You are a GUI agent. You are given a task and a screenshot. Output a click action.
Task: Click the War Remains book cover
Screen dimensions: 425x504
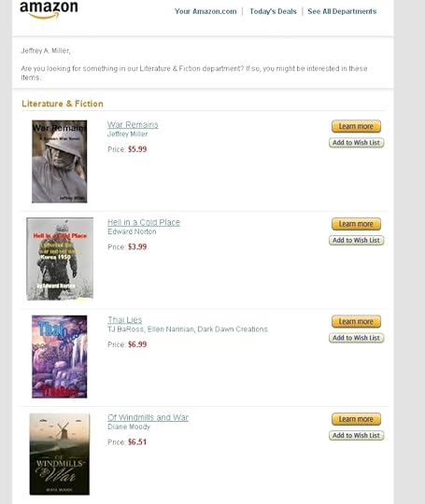pyautogui.click(x=60, y=161)
